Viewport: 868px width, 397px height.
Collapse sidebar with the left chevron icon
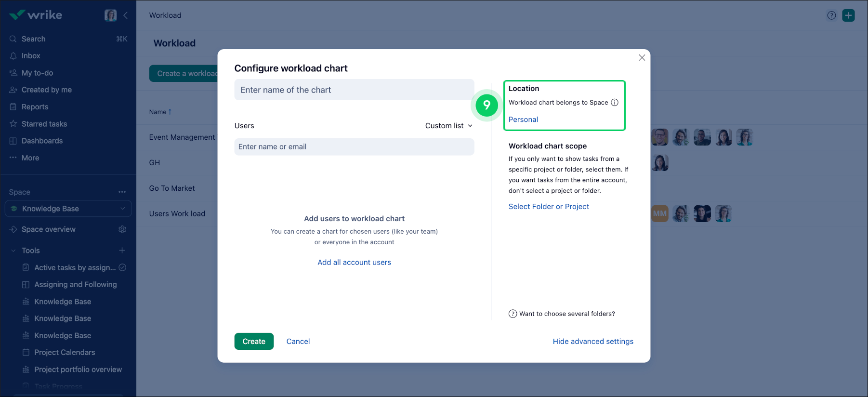[x=125, y=15]
